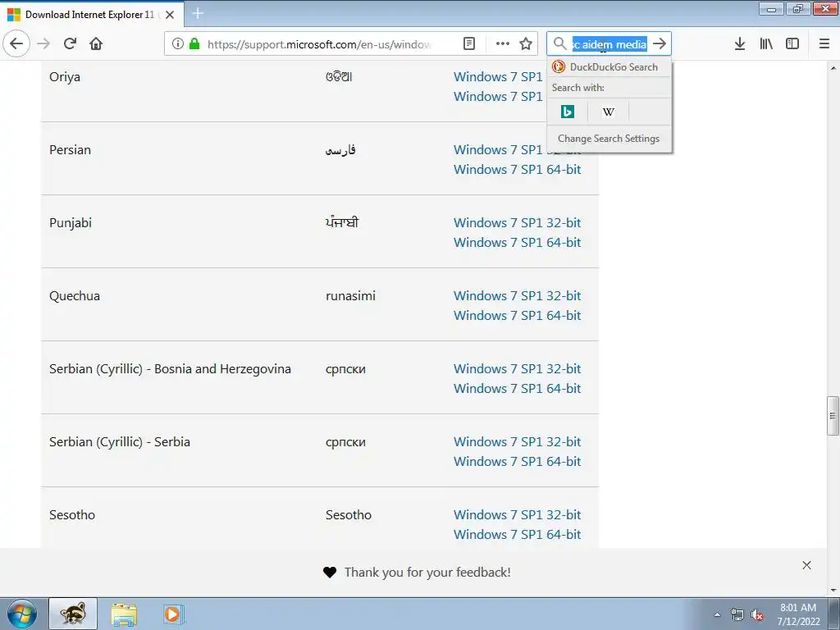The width and height of the screenshot is (840, 630).
Task: Click the green secure connection padlock
Action: click(x=194, y=43)
